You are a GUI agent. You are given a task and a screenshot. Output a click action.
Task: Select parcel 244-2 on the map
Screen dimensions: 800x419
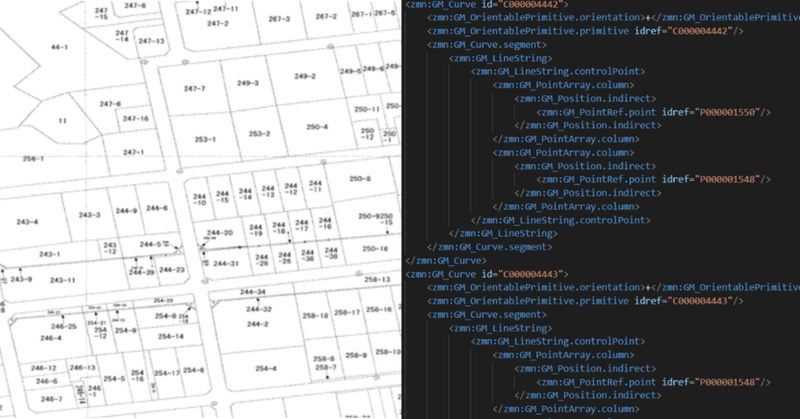(258, 324)
